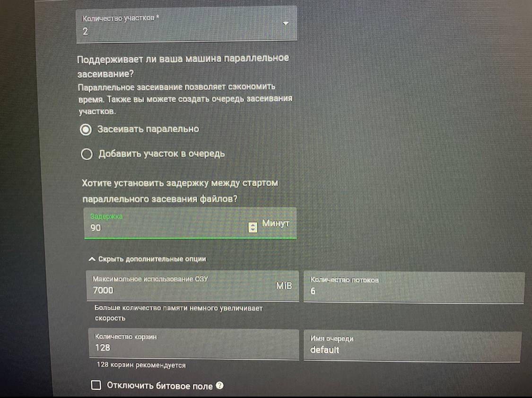Click the Количество потоков field

(414, 287)
